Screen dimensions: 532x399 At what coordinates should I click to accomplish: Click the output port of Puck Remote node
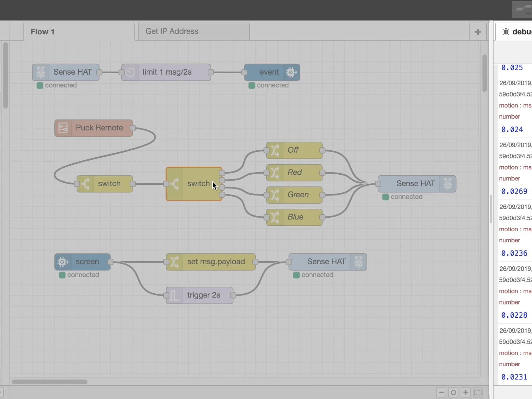pyautogui.click(x=133, y=128)
